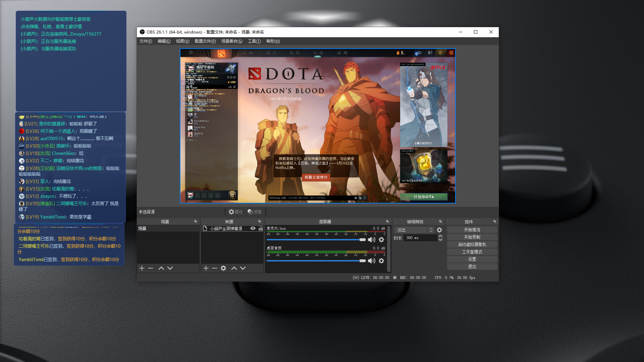The image size is (644, 362).
Task: Move source down in 来源 list
Action: (243, 268)
